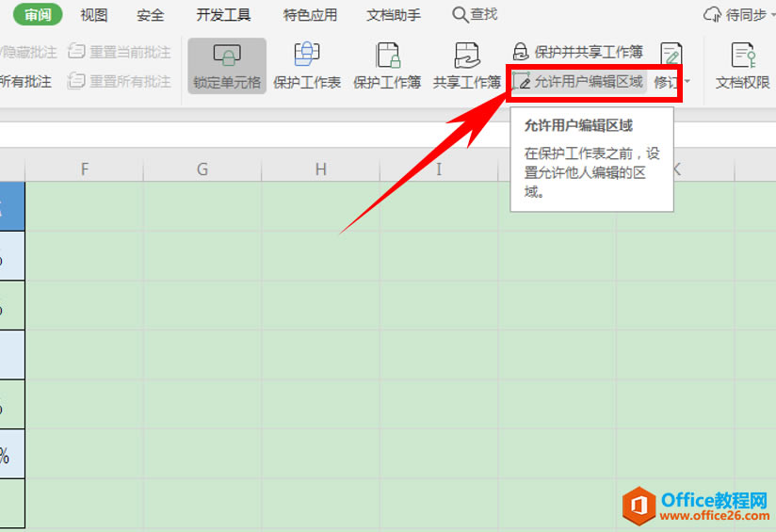Click the 所有批注 button

coord(25,81)
